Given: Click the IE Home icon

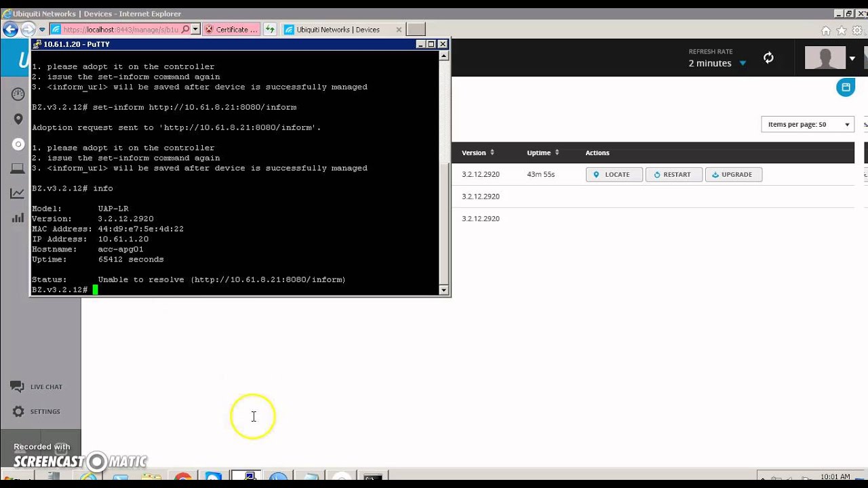Looking at the screenshot, I should point(826,30).
